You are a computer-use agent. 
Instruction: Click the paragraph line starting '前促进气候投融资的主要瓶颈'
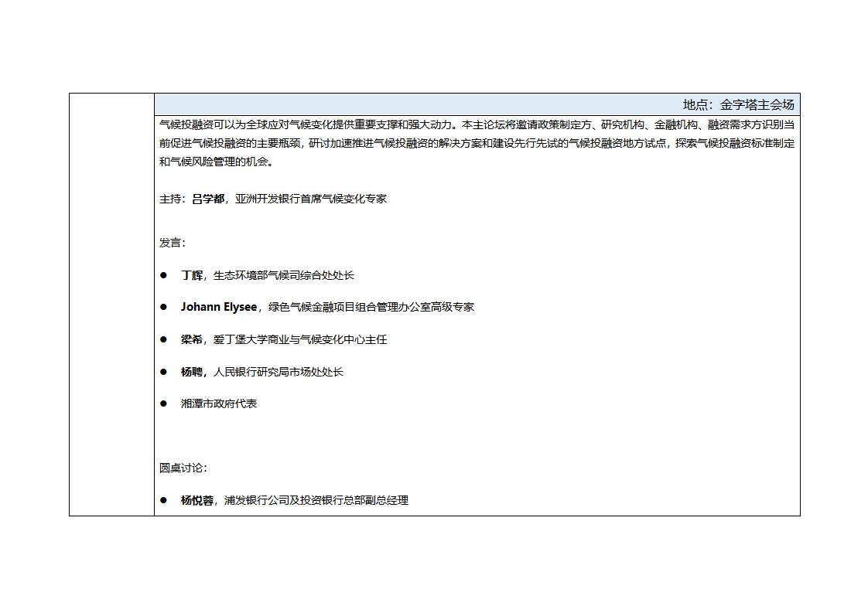pyautogui.click(x=477, y=143)
